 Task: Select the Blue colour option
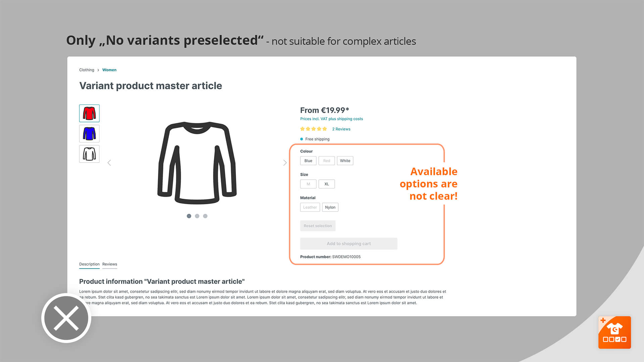[x=308, y=161]
